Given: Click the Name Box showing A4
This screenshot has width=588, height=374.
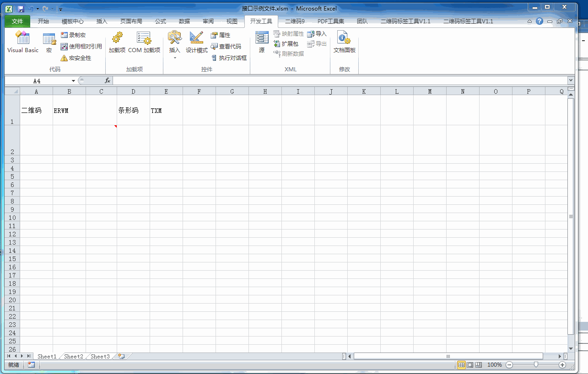Looking at the screenshot, I should pos(37,81).
